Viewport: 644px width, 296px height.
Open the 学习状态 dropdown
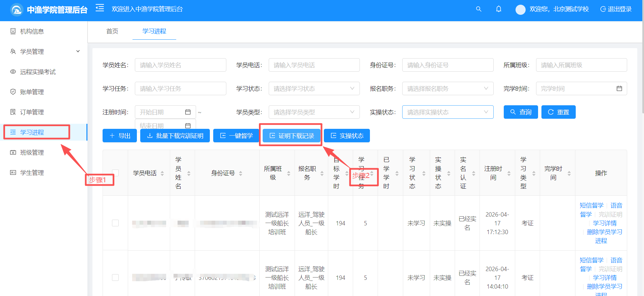314,88
